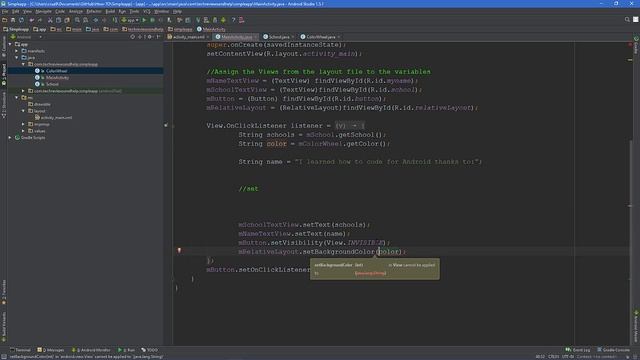Image resolution: width=640 pixels, height=360 pixels.
Task: Open the Refactor menu
Action: pos(94,11)
